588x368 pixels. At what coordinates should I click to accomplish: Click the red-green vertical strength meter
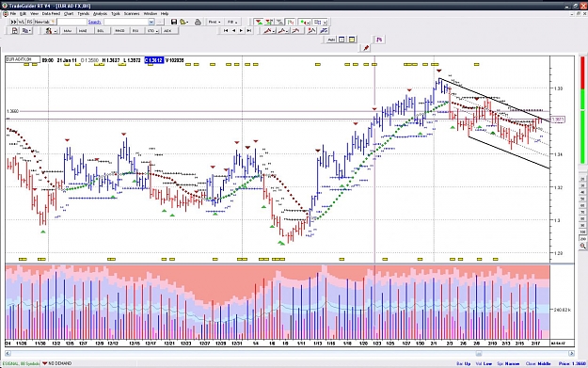coord(582,110)
